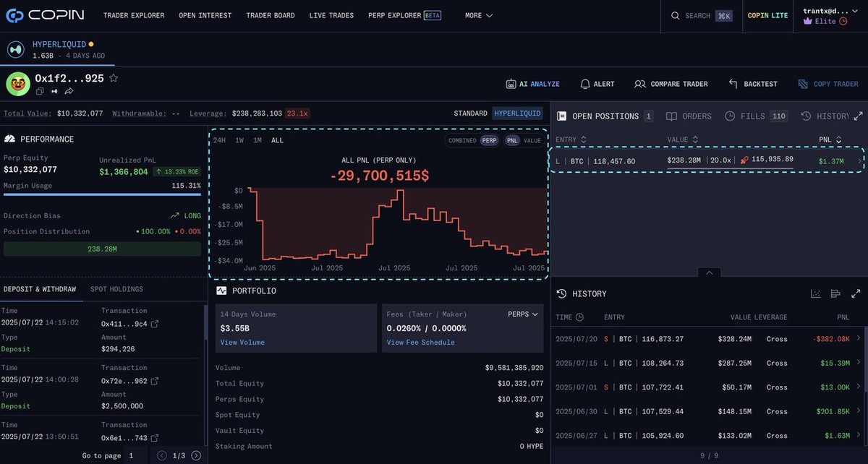Click View Fee Schedule link

(x=421, y=343)
